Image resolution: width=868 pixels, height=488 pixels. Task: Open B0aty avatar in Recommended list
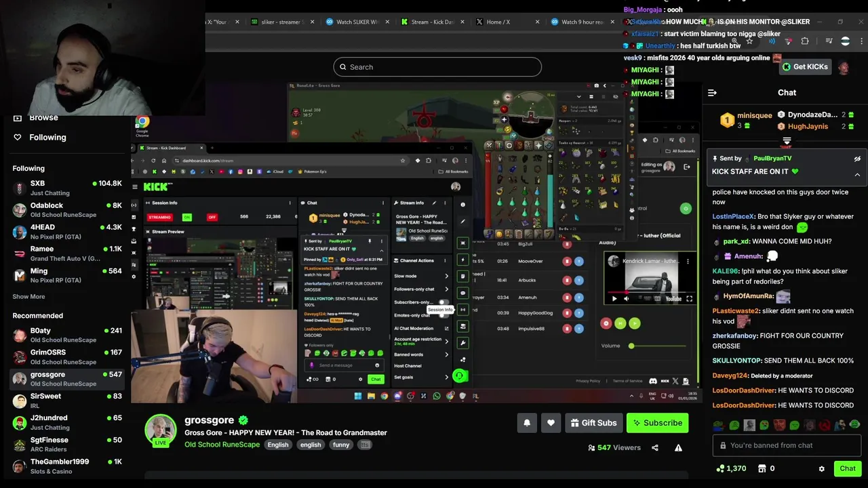[x=20, y=335]
